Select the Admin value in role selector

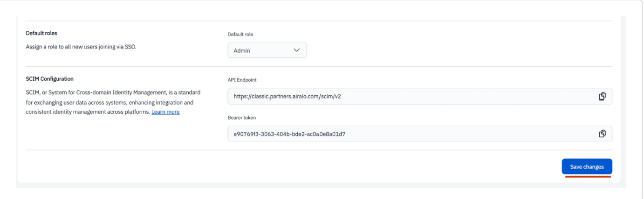coord(242,50)
